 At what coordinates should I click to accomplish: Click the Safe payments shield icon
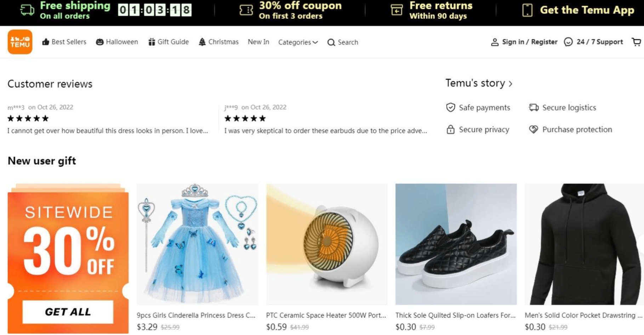pyautogui.click(x=450, y=107)
